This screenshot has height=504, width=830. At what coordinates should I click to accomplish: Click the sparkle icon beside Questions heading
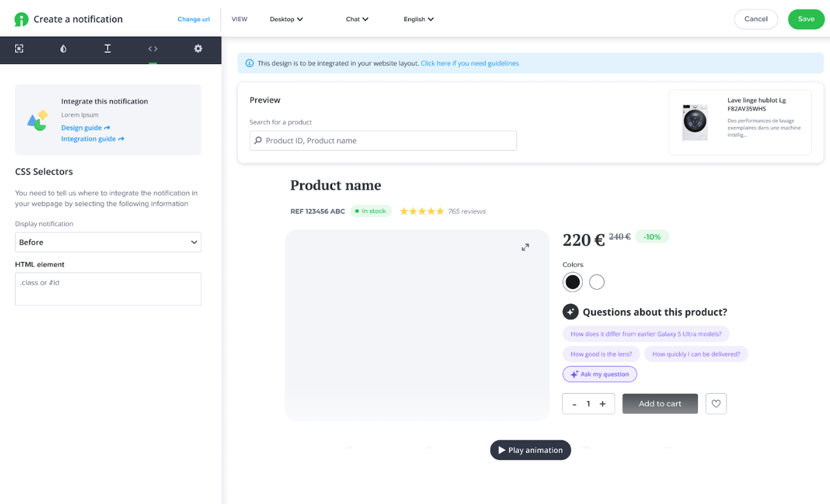coord(570,312)
